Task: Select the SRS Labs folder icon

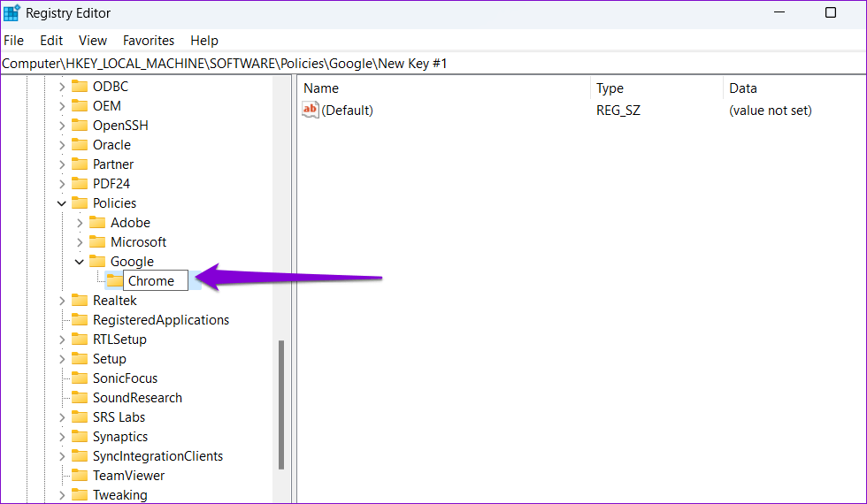Action: point(80,416)
